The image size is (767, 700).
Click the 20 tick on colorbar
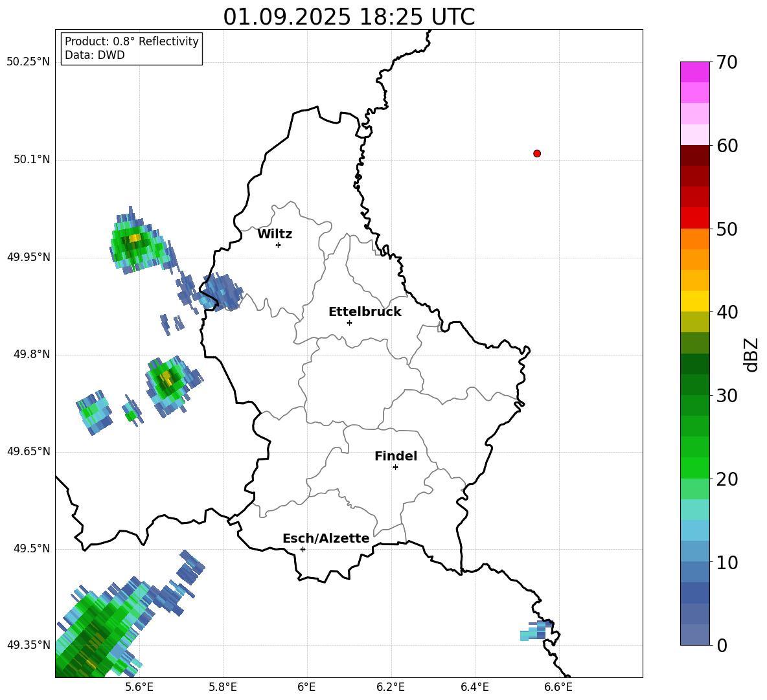(727, 479)
